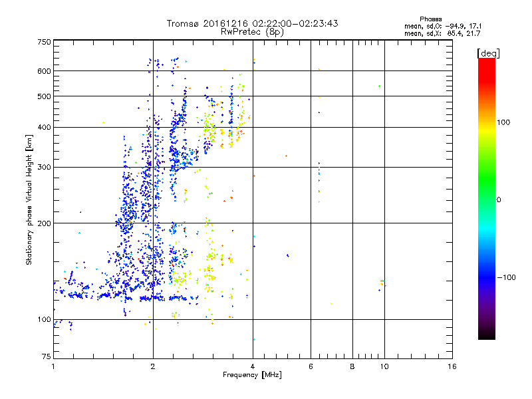The width and height of the screenshot is (532, 399).
Task: Click the x-axis "8" MHz tick label
Action: click(x=352, y=366)
